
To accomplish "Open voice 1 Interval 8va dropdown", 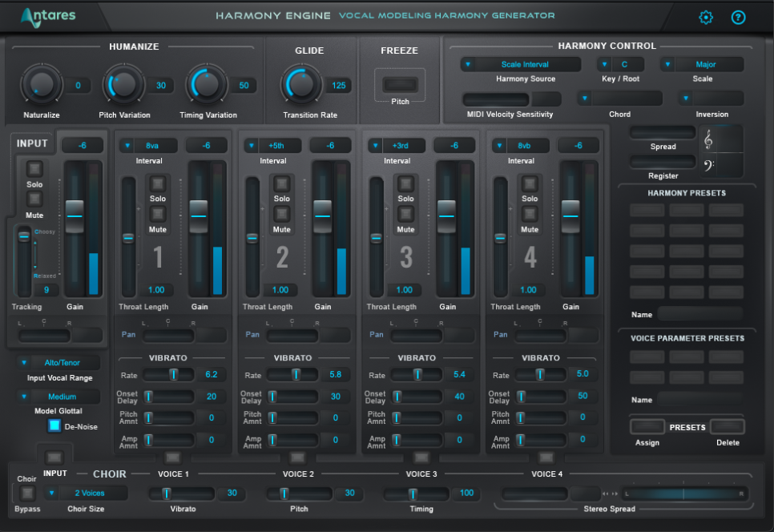I will click(x=148, y=146).
